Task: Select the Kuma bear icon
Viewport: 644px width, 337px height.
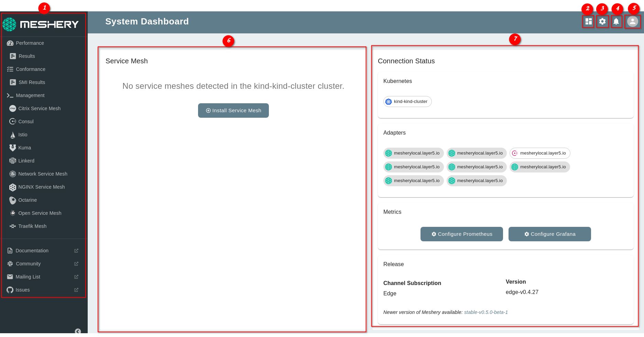Action: click(x=13, y=148)
